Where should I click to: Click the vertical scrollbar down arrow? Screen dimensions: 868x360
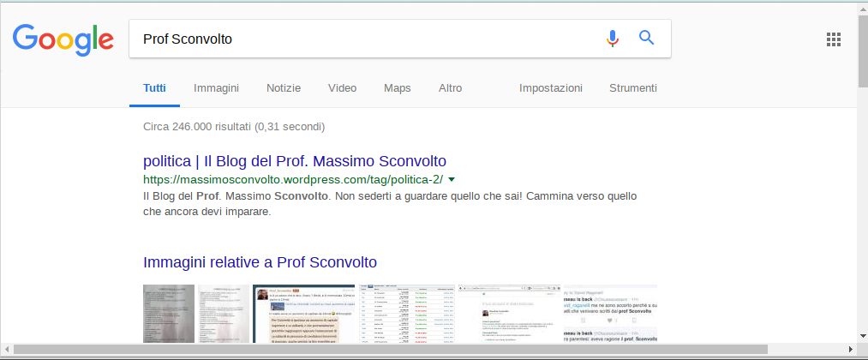(863, 336)
